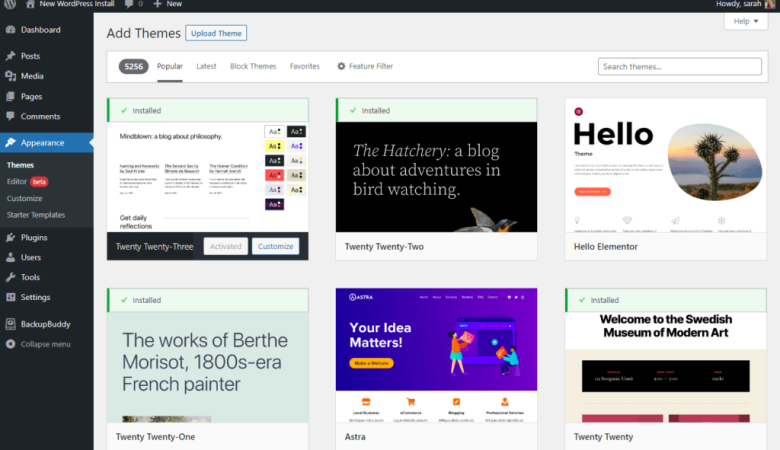Click the dark purple Aa style swatch at bottom

(274, 204)
